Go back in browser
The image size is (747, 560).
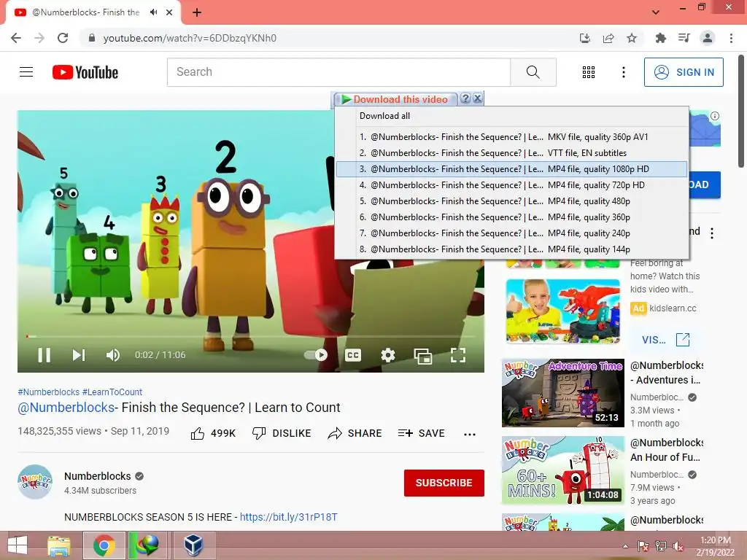pyautogui.click(x=16, y=38)
